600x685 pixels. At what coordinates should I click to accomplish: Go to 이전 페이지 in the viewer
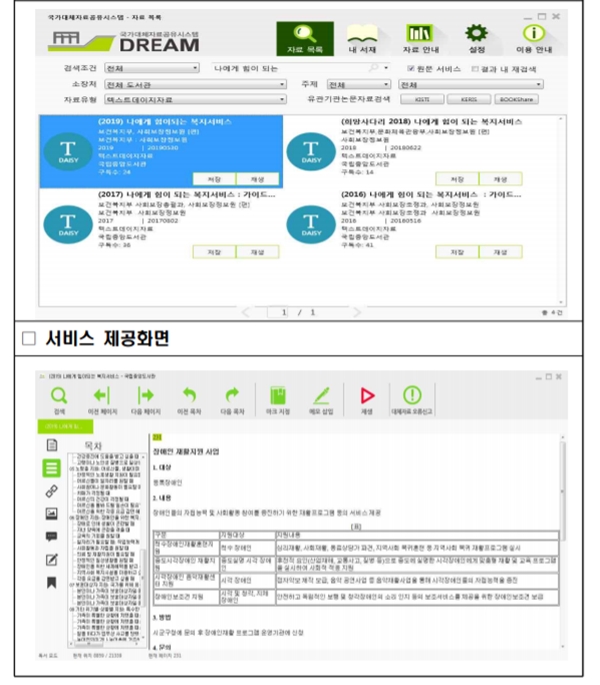102,400
